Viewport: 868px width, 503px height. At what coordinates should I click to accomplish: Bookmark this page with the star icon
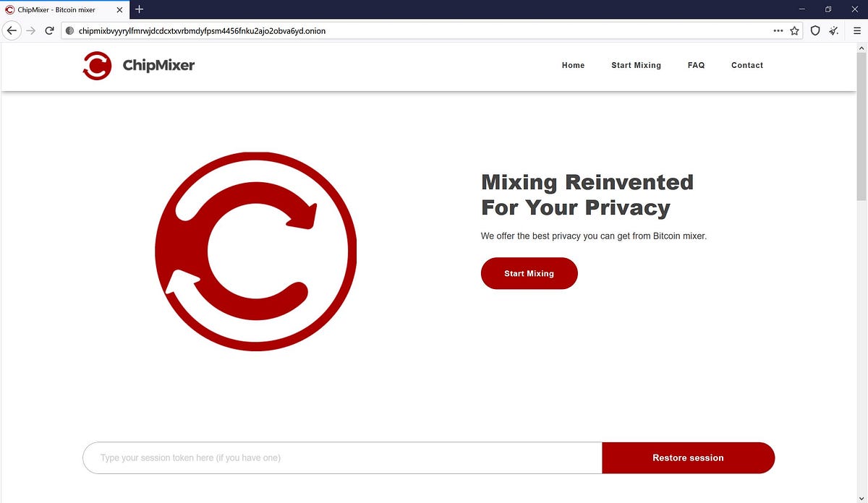point(795,31)
